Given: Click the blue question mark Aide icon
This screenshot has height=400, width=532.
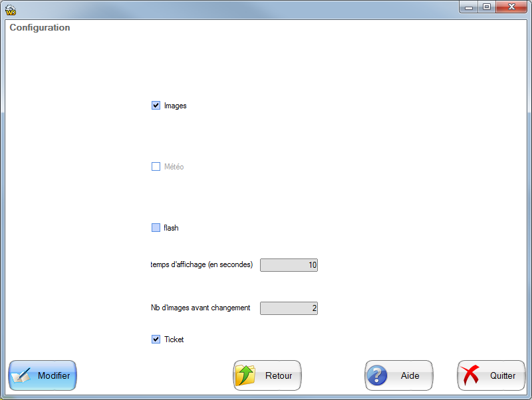Looking at the screenshot, I should [377, 375].
